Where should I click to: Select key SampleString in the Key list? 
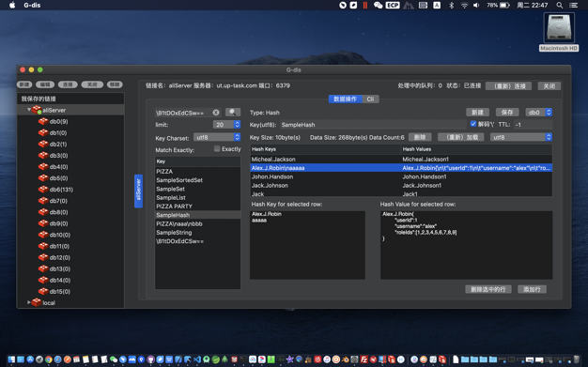click(x=197, y=233)
